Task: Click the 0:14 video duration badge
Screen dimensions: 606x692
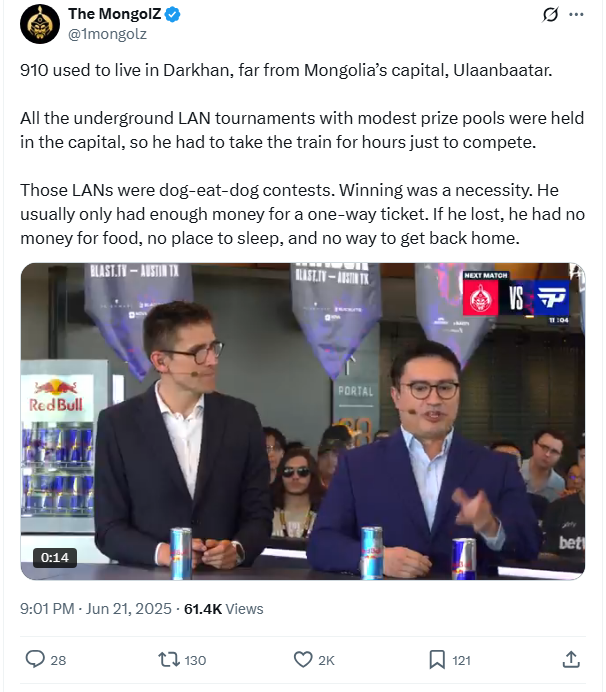Action: tap(55, 557)
